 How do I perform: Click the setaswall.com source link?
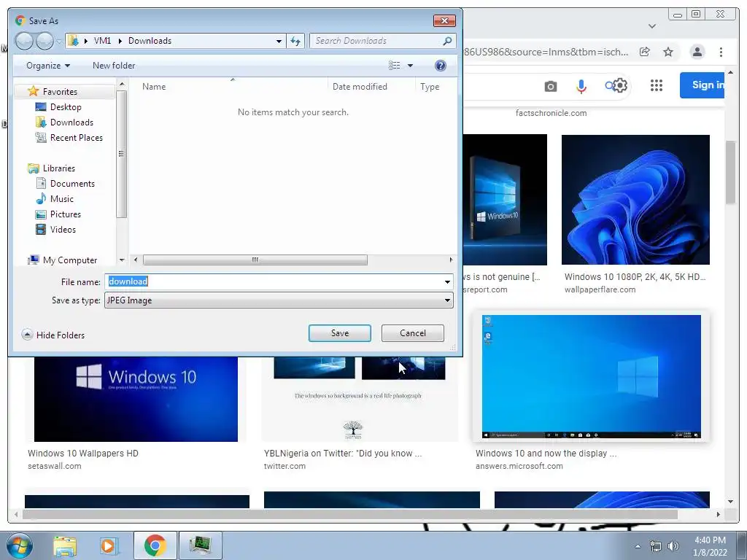pos(54,466)
